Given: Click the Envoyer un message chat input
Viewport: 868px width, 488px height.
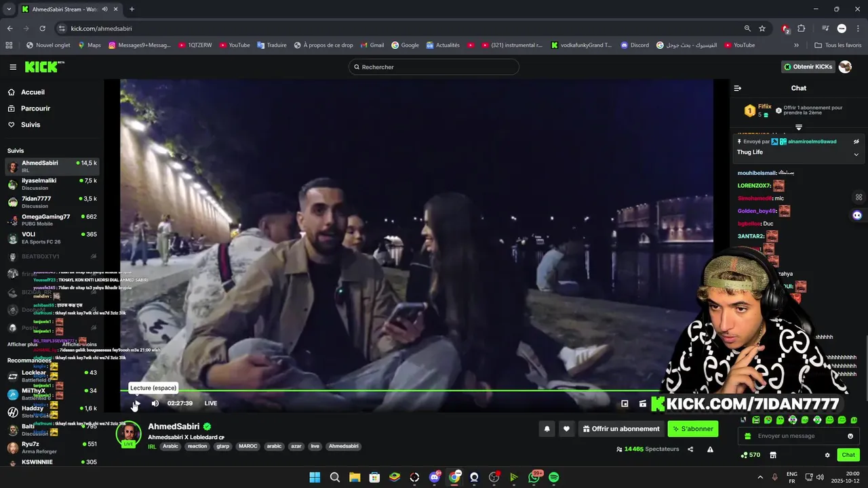Looking at the screenshot, I should tap(798, 436).
